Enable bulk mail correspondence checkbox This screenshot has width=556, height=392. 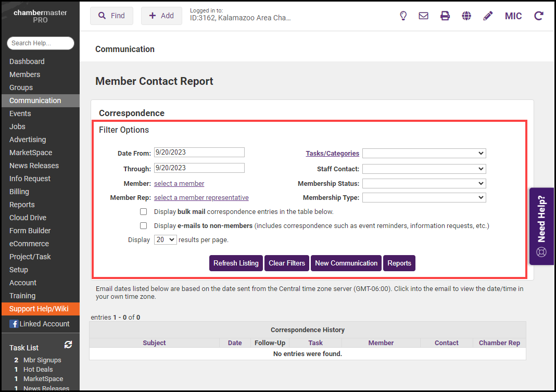pos(143,212)
